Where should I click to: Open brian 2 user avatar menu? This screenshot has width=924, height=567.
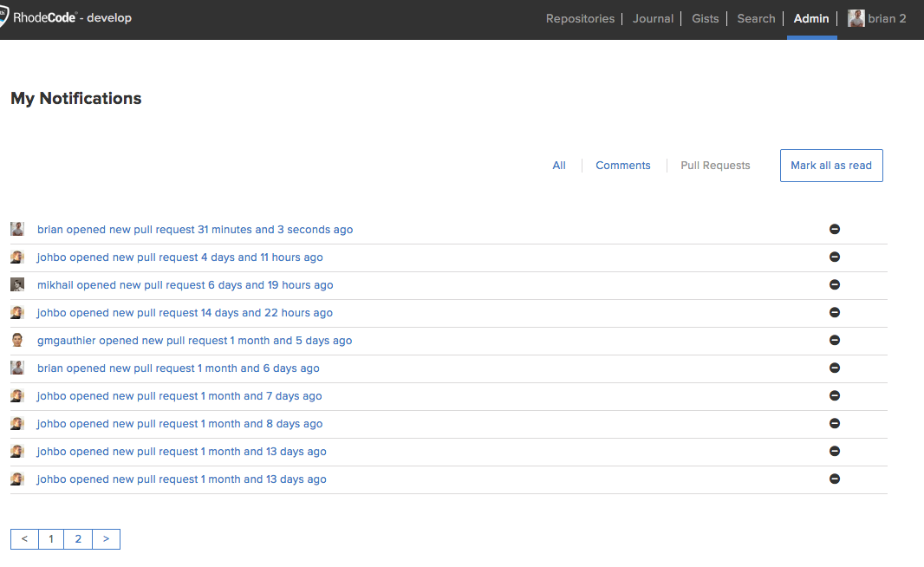pyautogui.click(x=856, y=18)
